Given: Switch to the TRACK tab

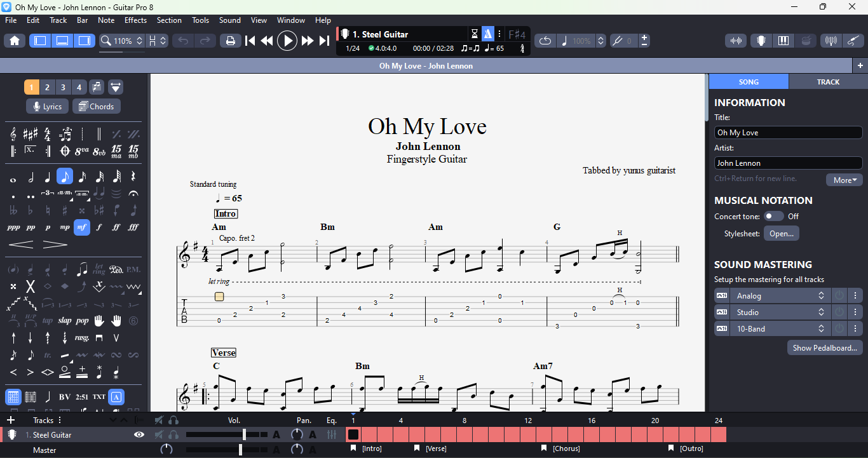Looking at the screenshot, I should (x=828, y=82).
